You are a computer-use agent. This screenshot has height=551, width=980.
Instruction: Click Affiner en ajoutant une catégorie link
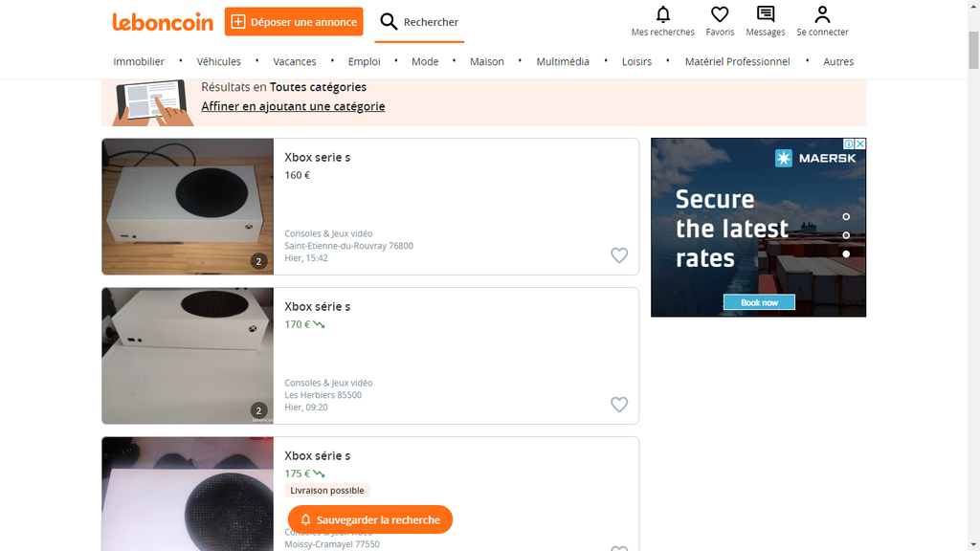(x=293, y=106)
